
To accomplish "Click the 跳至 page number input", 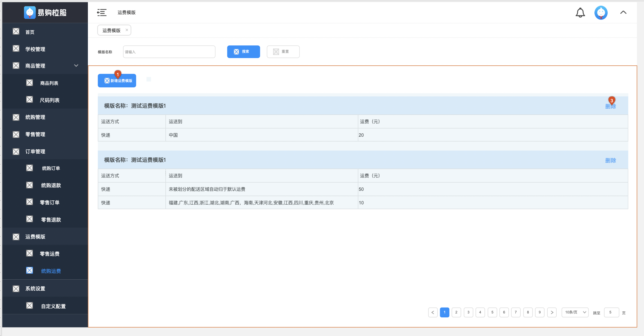I will [611, 312].
